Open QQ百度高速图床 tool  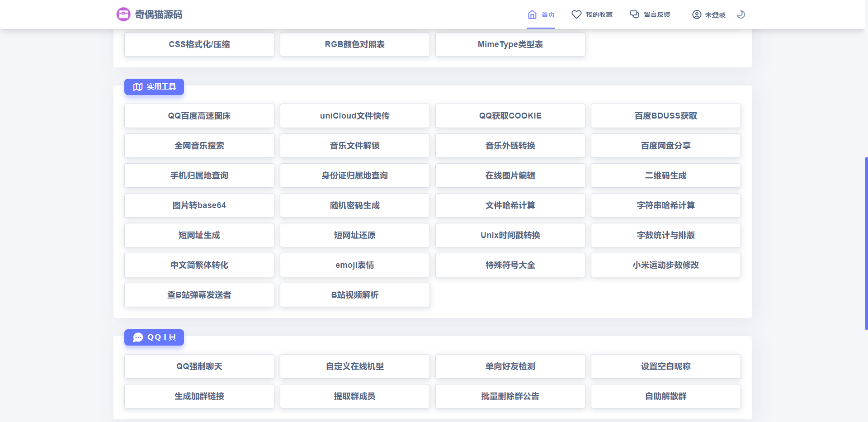click(199, 116)
